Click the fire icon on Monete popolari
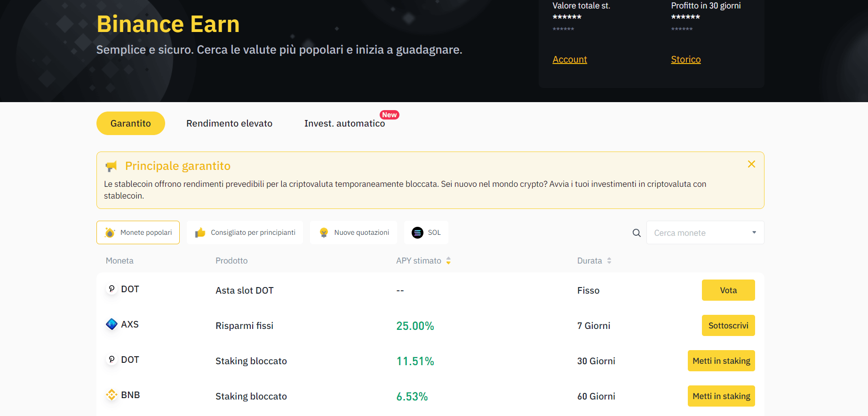The width and height of the screenshot is (868, 416). click(x=110, y=232)
